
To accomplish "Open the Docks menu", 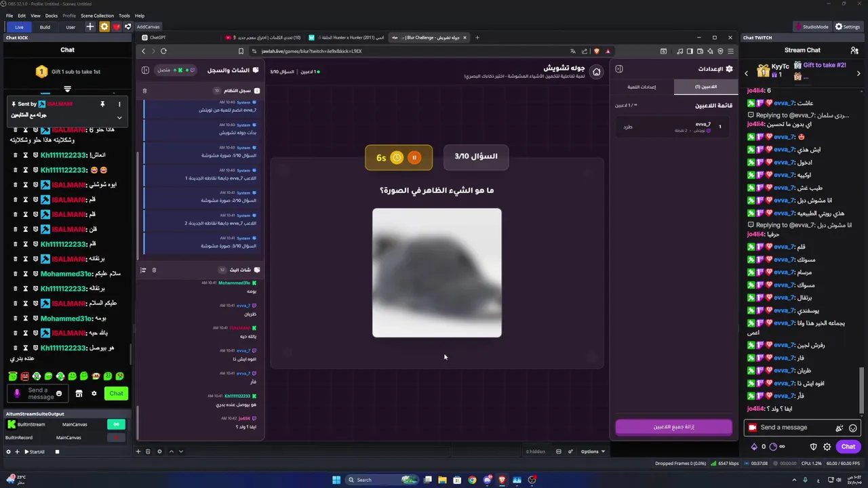I will coord(52,16).
